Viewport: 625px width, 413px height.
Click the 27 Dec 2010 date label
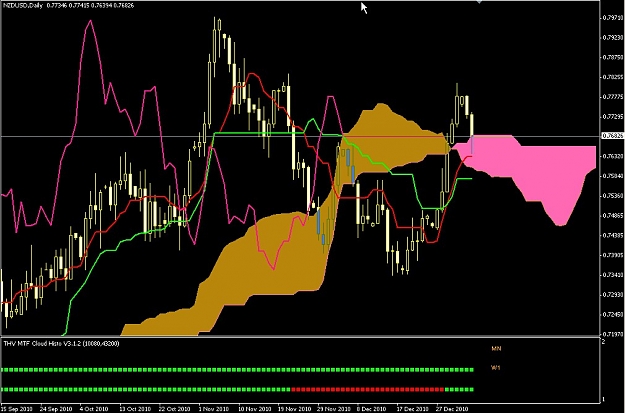[x=451, y=409]
